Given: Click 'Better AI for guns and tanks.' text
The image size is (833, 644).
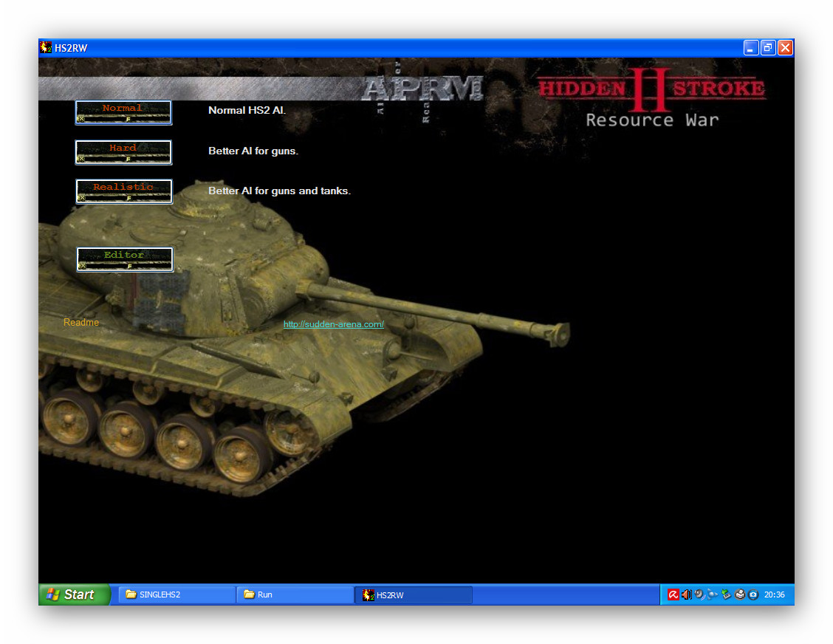Looking at the screenshot, I should (279, 191).
